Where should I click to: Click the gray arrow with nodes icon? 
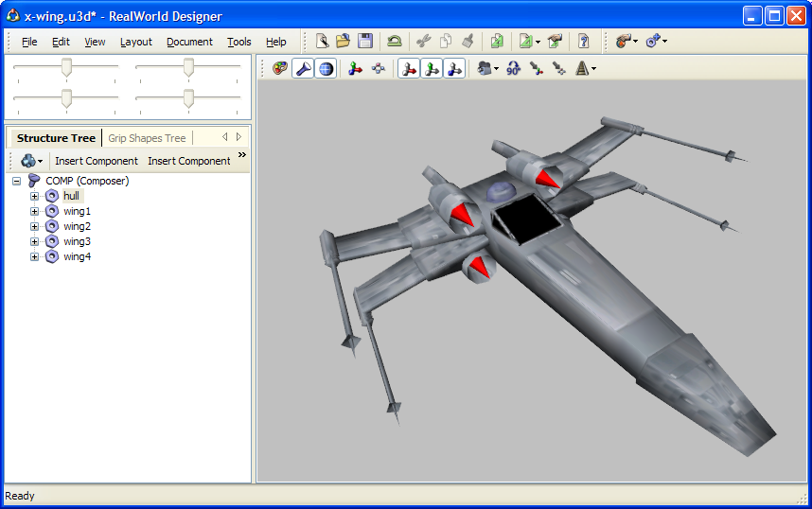pos(558,68)
